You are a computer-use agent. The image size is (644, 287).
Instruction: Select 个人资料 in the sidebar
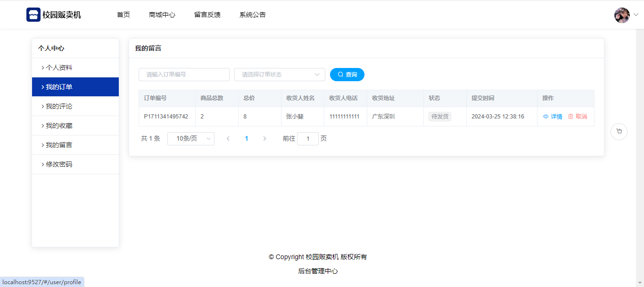[59, 68]
